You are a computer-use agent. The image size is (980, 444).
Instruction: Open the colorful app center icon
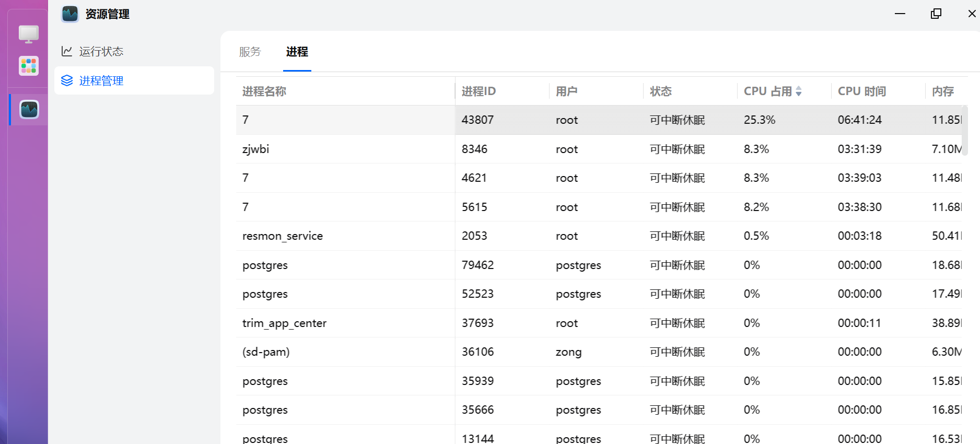pos(29,66)
